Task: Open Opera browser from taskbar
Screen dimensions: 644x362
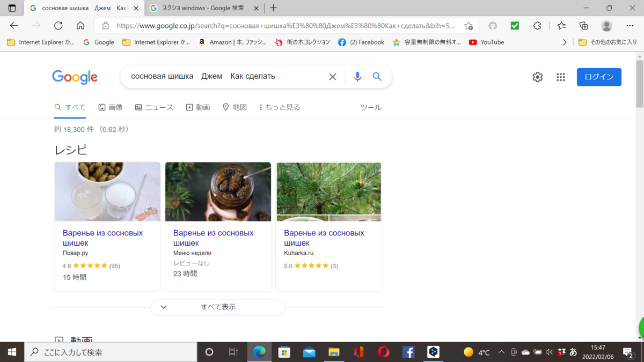Action: coord(384,352)
